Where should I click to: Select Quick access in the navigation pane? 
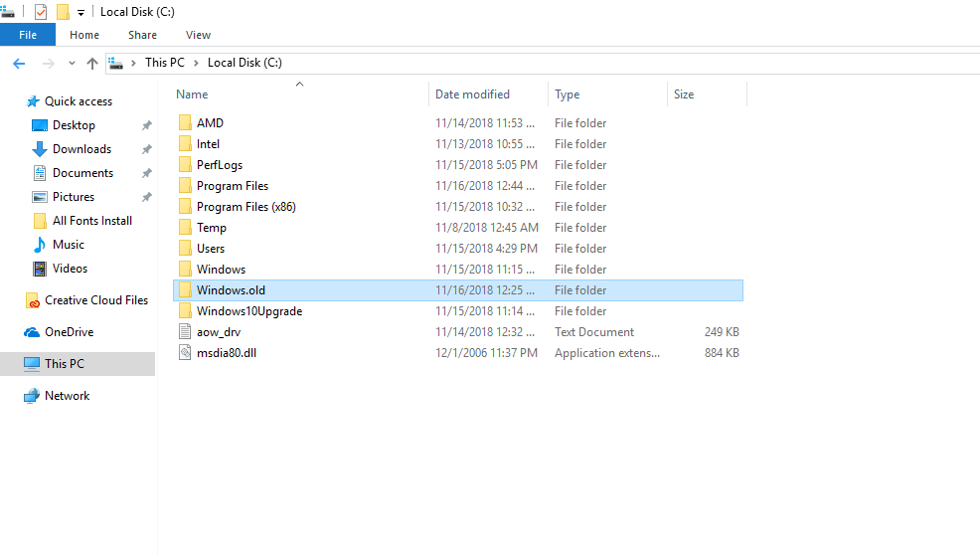[79, 101]
